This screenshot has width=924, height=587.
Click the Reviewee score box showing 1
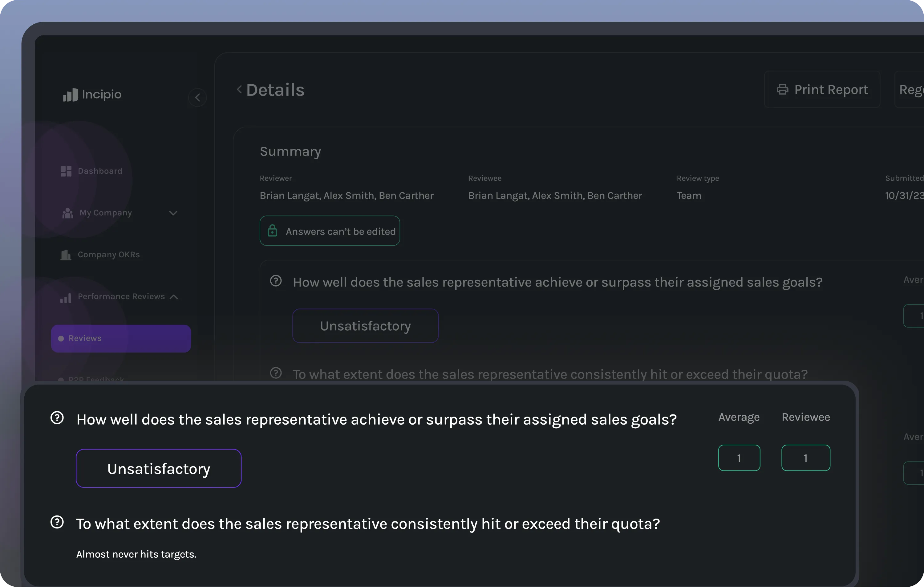[805, 458]
